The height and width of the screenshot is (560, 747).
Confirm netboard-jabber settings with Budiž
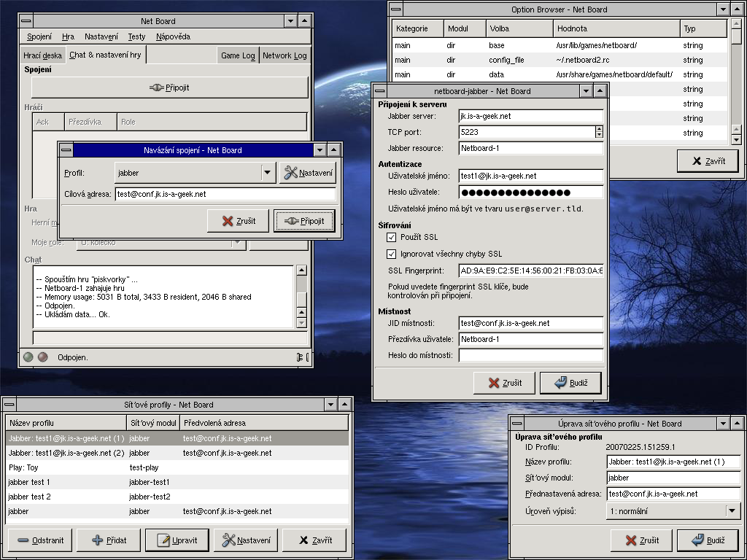pos(570,383)
